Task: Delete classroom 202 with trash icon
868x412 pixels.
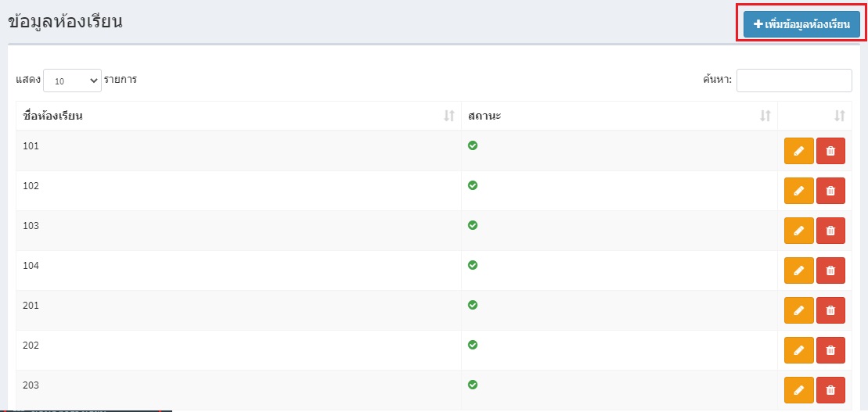Action: pyautogui.click(x=830, y=350)
